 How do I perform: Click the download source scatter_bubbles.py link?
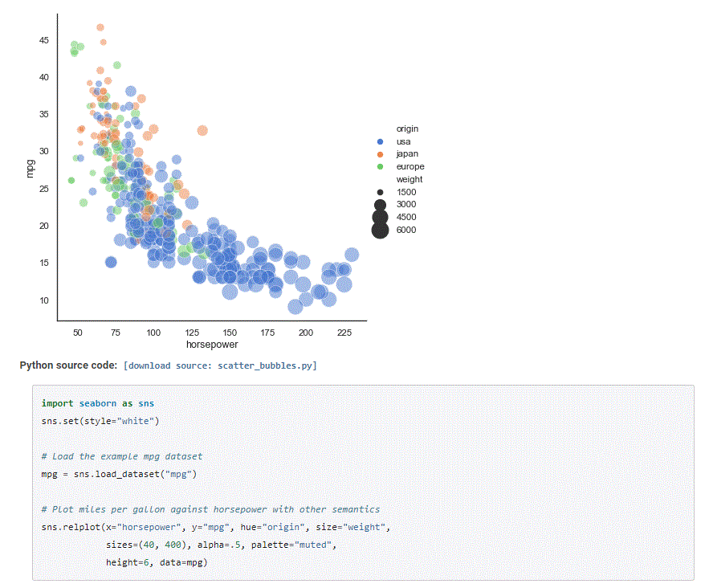(220, 365)
